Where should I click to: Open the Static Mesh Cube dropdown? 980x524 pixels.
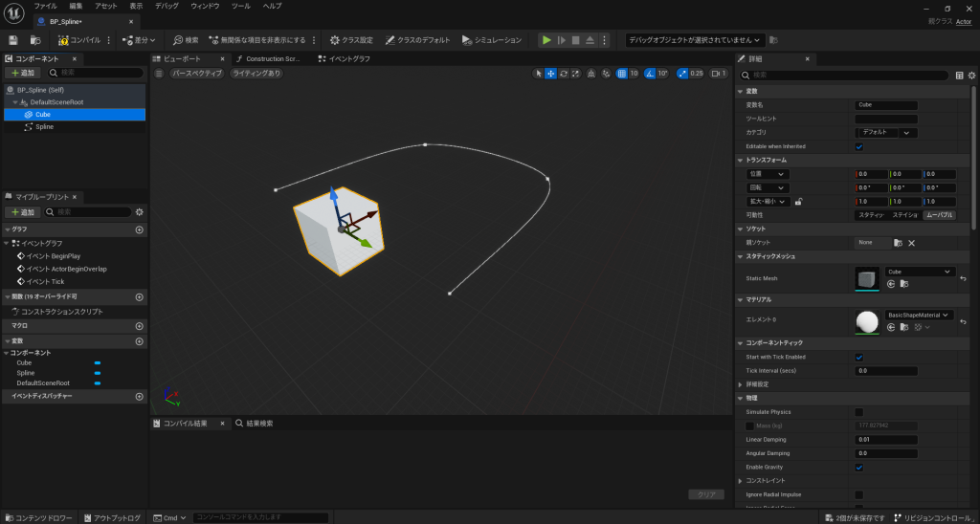pos(920,272)
